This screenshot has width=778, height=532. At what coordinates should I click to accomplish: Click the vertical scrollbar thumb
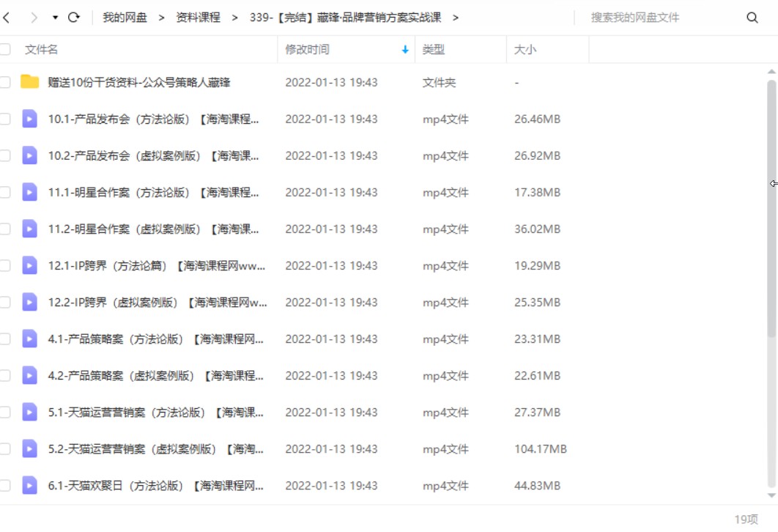click(771, 208)
